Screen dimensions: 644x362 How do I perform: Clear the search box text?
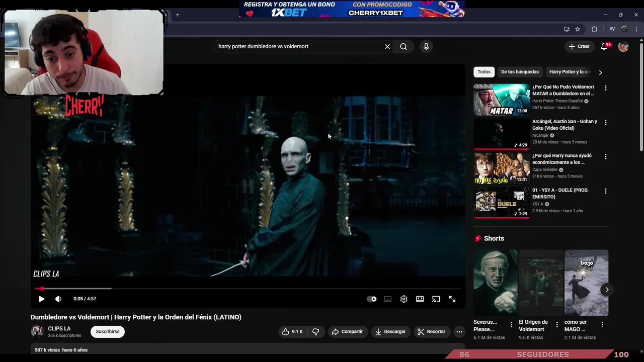(x=387, y=46)
